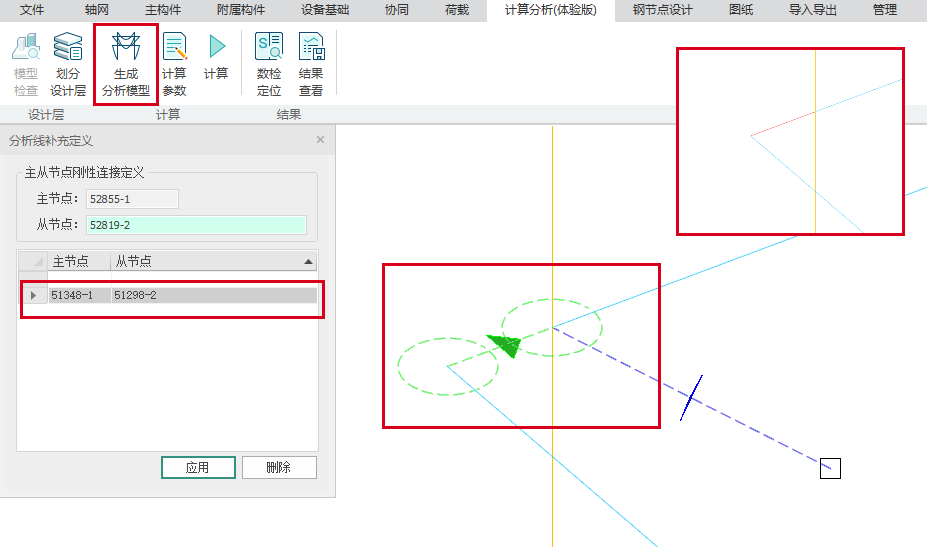927x547 pixels.
Task: Open 计算参数 calculation parameters
Action: [x=175, y=65]
